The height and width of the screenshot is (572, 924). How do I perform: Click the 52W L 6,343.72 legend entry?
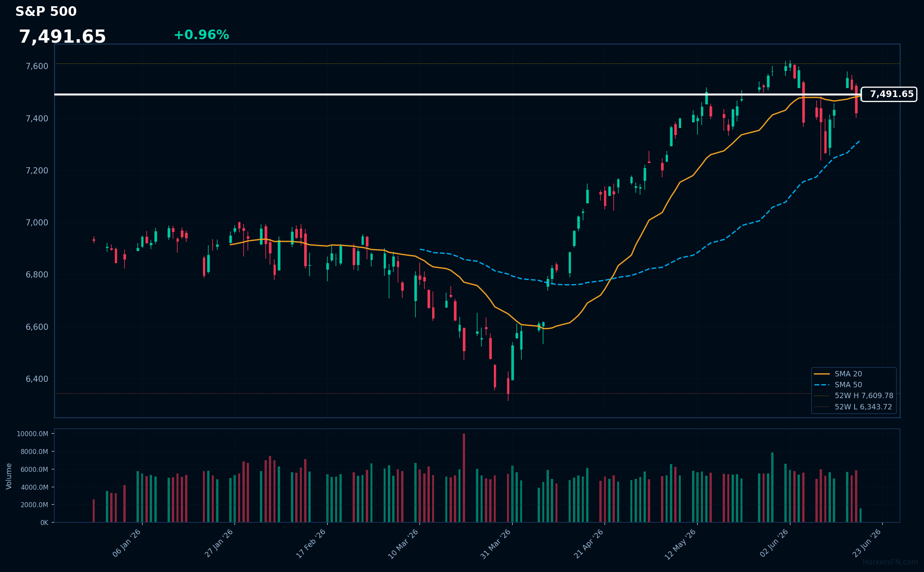pos(853,407)
